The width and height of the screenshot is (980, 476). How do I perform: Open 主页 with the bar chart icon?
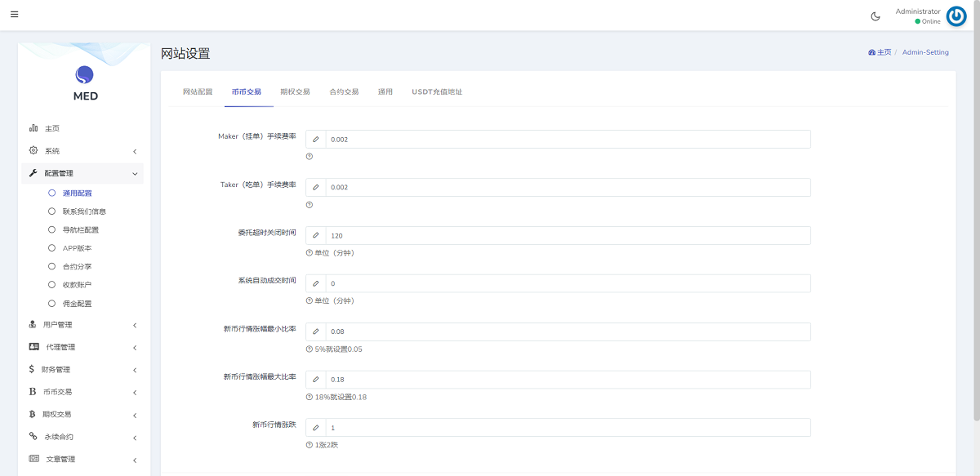(51, 128)
